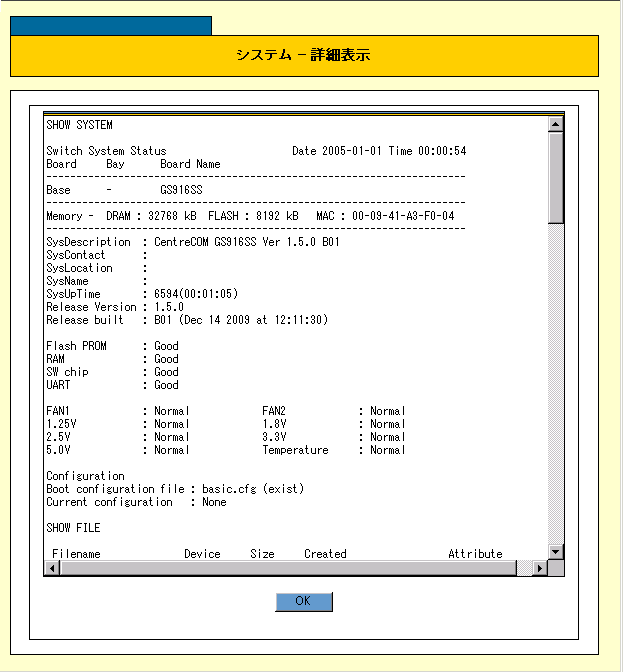Click the SHOW FILE heading text
This screenshot has width=623, height=672.
coord(74,528)
